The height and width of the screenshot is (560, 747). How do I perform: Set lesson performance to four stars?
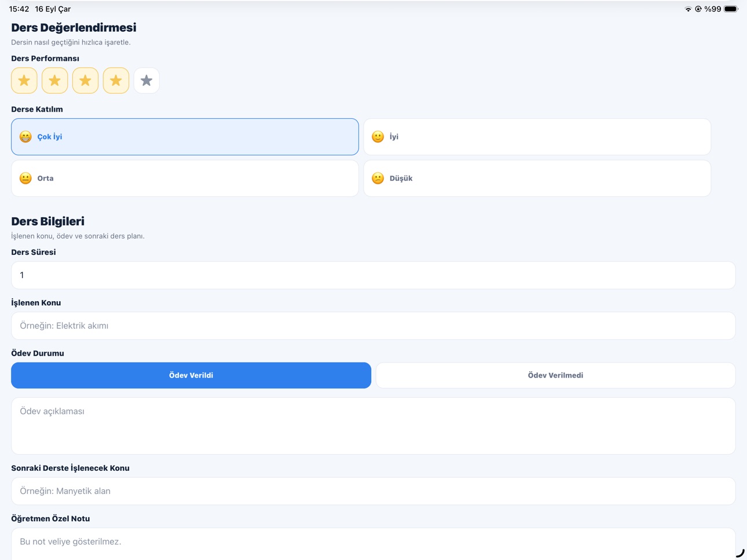pyautogui.click(x=116, y=80)
